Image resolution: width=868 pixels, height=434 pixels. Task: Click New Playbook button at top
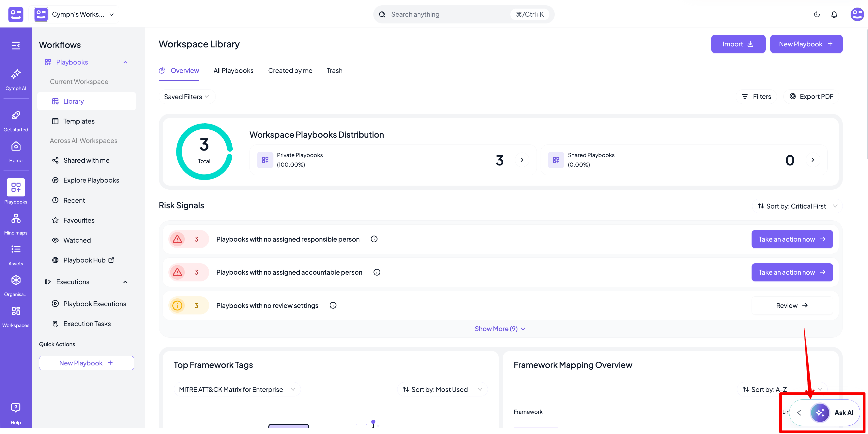tap(806, 44)
